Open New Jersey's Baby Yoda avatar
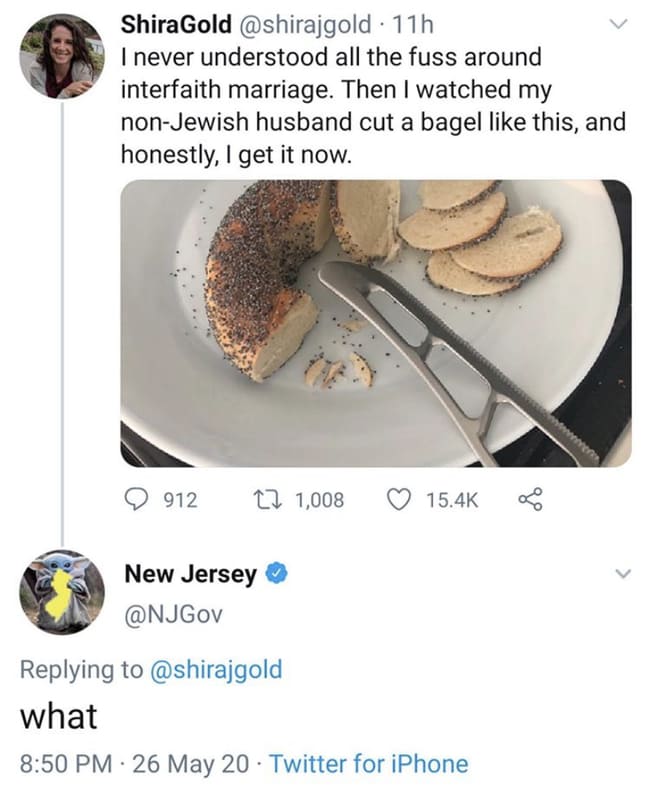 point(62,592)
